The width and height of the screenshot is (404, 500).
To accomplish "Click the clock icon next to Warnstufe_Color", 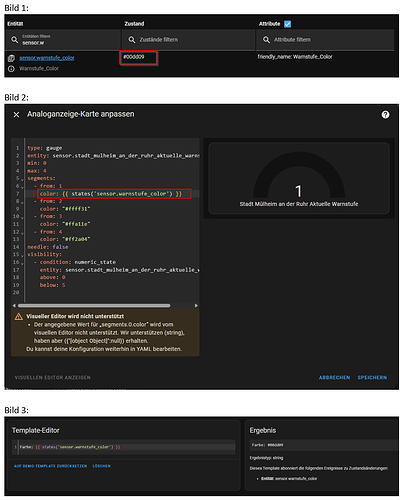I will [11, 69].
